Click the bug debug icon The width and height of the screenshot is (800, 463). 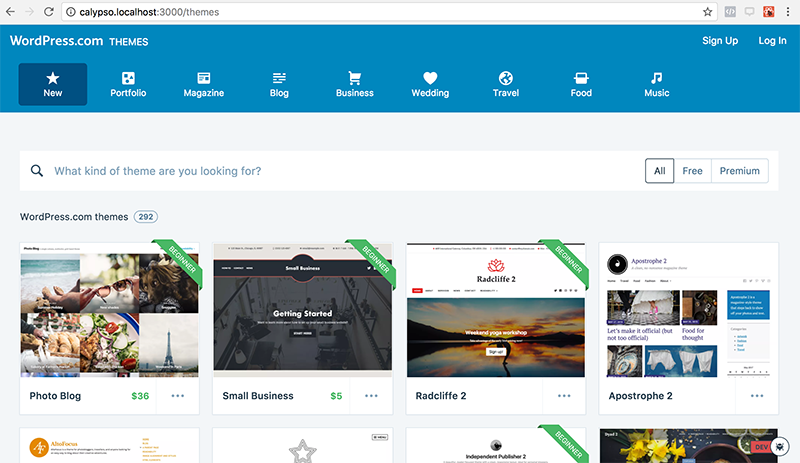(x=780, y=447)
